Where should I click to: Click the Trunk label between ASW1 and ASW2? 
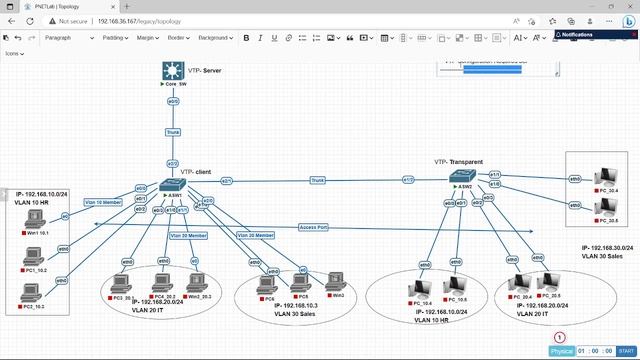coord(318,180)
